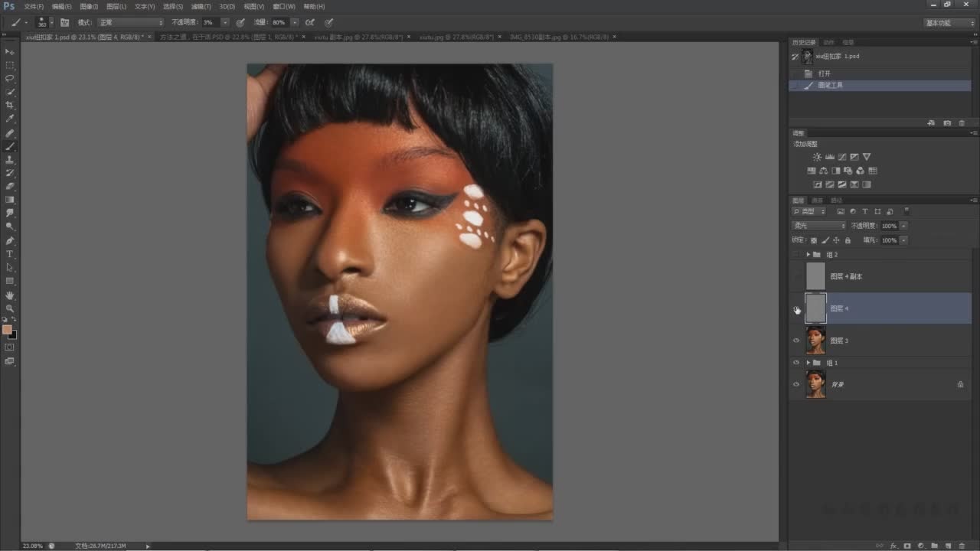
Task: Select the Crop tool
Action: tap(10, 105)
